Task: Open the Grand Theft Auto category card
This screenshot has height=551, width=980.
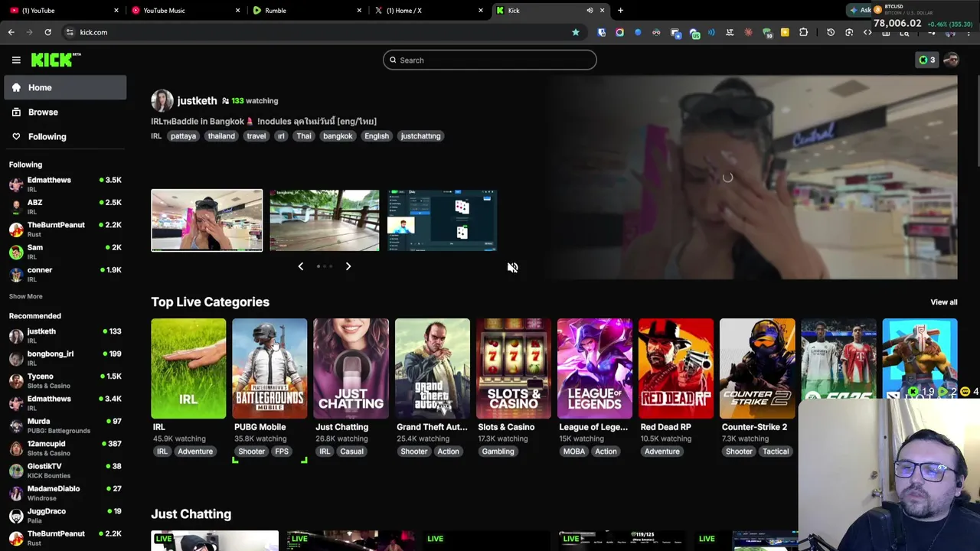Action: [432, 369]
